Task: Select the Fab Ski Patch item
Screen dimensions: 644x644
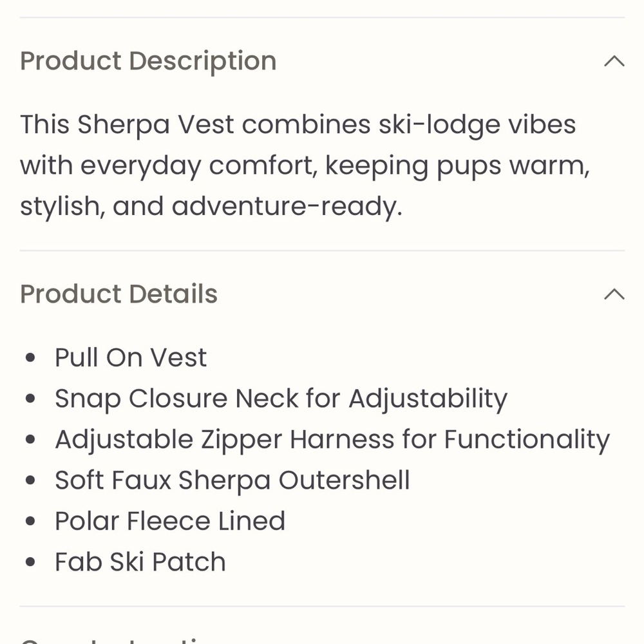Action: [140, 562]
